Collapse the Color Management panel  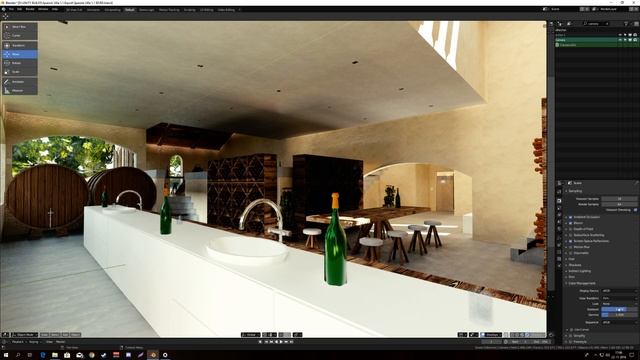(x=580, y=283)
